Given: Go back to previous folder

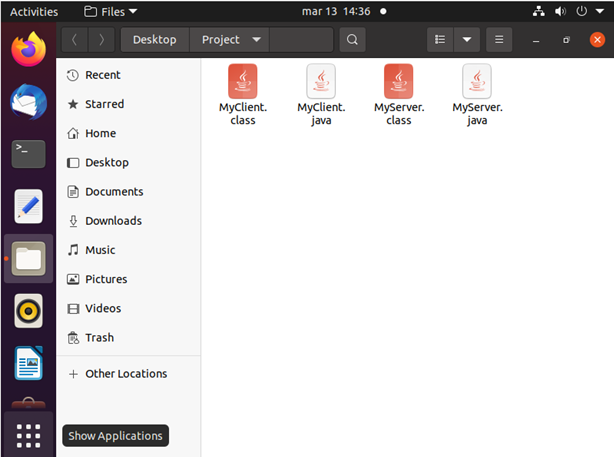Looking at the screenshot, I should [x=74, y=40].
